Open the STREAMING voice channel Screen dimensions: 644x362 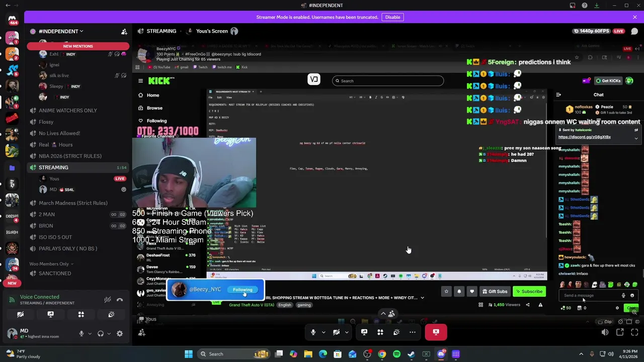78,167
